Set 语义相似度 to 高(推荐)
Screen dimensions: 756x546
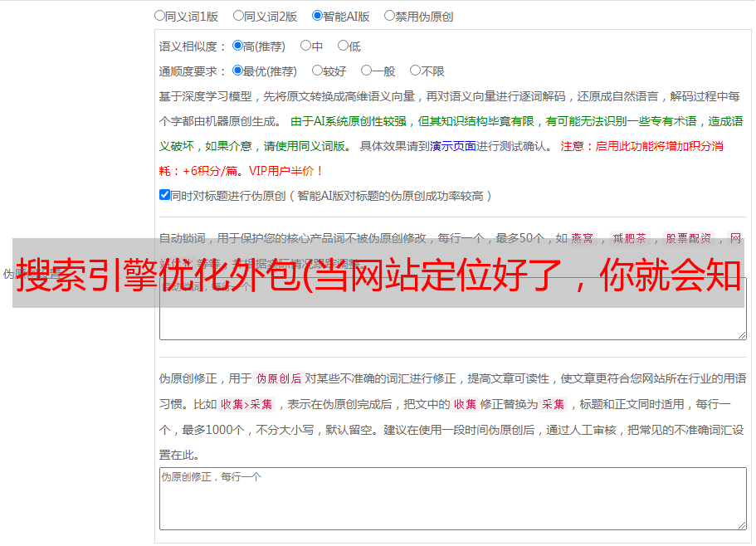(237, 46)
